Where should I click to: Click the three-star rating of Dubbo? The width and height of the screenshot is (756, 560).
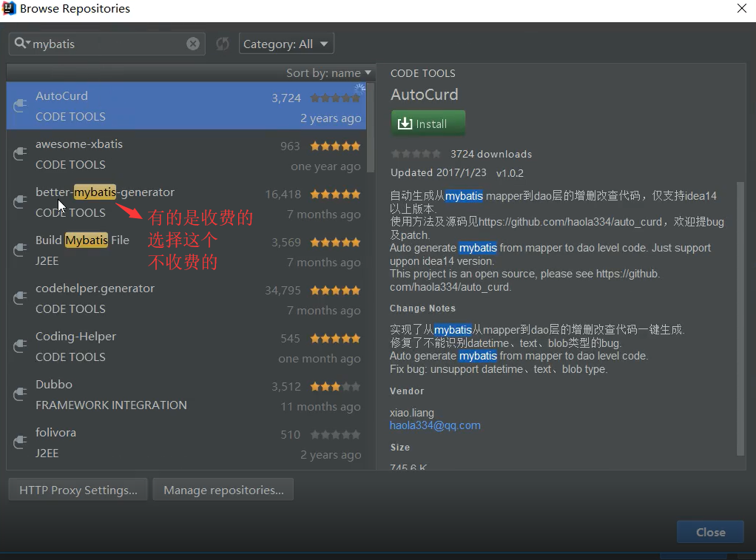(336, 386)
